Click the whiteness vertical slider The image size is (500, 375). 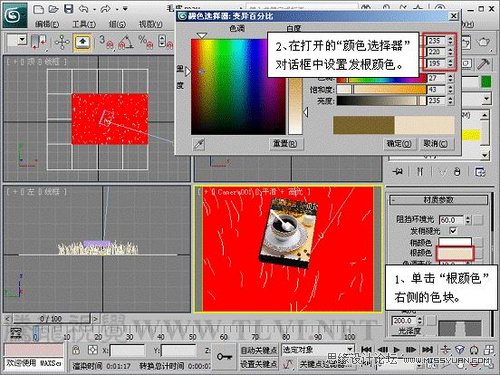pos(295,107)
